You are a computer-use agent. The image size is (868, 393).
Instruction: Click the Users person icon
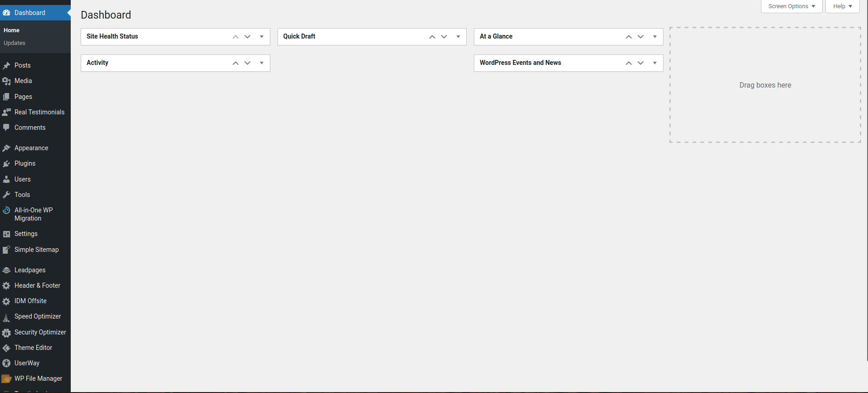[6, 179]
